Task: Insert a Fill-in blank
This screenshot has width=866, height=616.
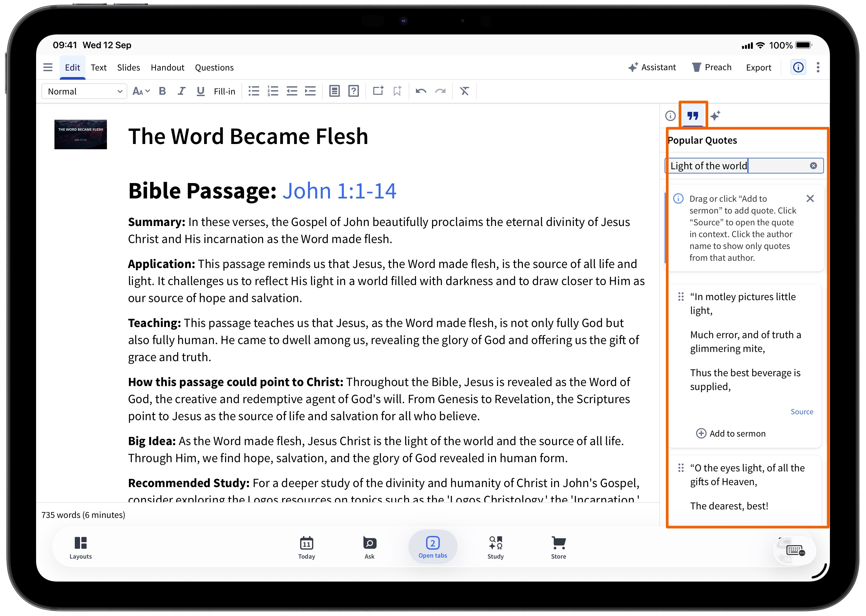Action: click(225, 92)
